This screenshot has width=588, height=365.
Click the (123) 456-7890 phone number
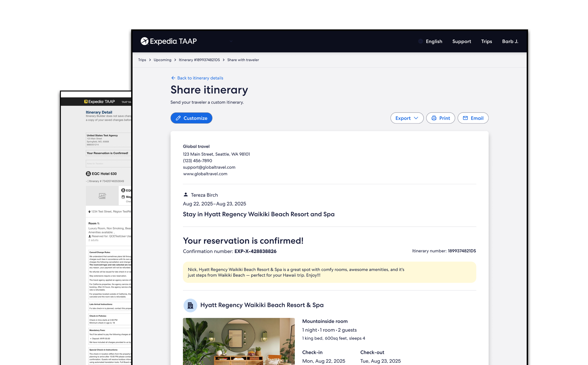click(x=197, y=161)
